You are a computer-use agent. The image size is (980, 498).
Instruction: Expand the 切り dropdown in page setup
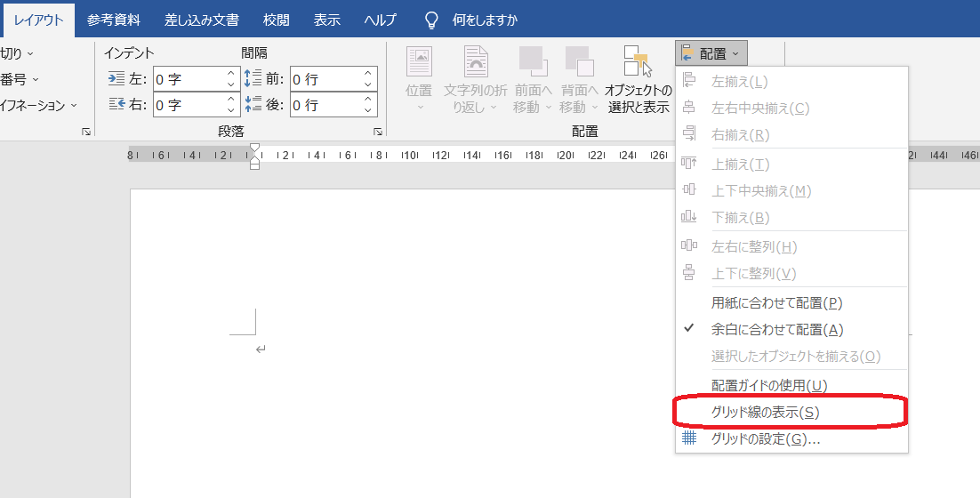pyautogui.click(x=17, y=53)
